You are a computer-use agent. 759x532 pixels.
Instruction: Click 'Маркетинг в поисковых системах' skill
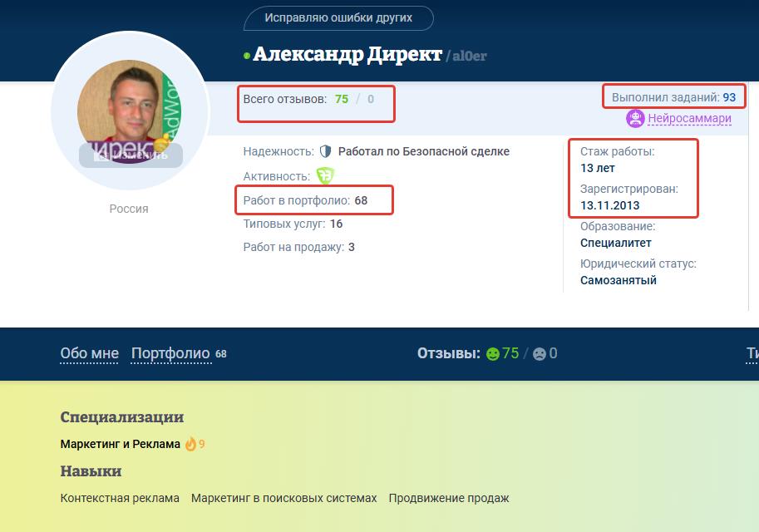click(283, 498)
